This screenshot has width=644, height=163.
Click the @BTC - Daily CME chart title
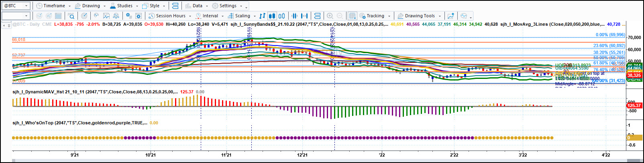click(x=32, y=24)
